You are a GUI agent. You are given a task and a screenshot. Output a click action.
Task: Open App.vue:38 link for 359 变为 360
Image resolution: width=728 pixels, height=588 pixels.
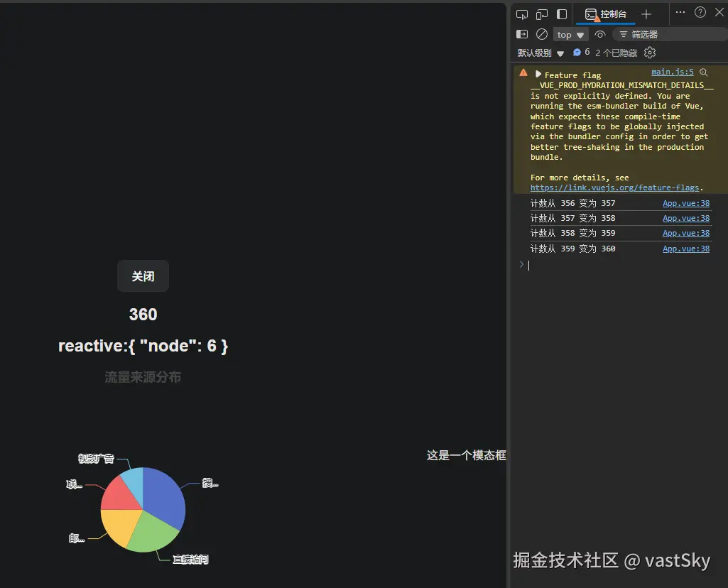(x=686, y=249)
